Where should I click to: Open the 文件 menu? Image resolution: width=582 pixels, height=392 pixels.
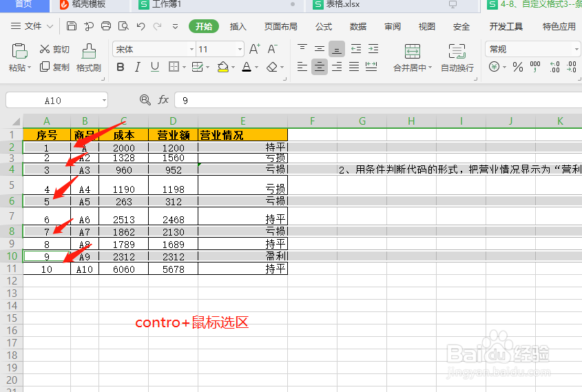tap(32, 26)
